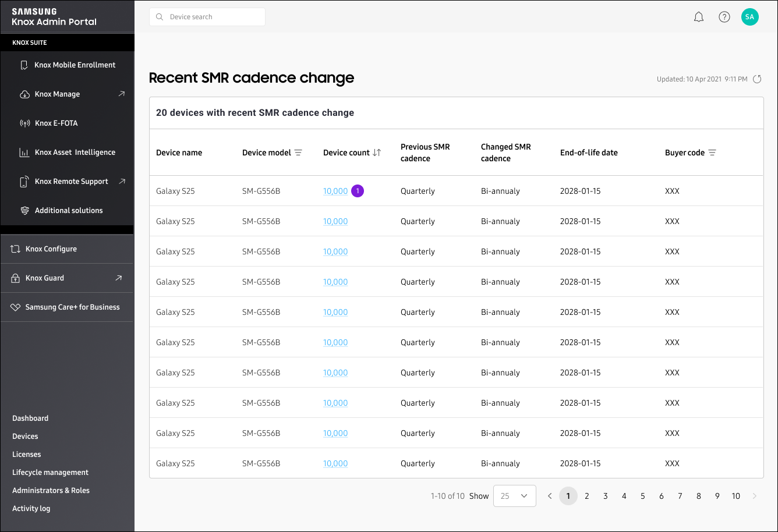This screenshot has width=778, height=532.
Task: Navigate to Administrators & Roles
Action: click(51, 490)
